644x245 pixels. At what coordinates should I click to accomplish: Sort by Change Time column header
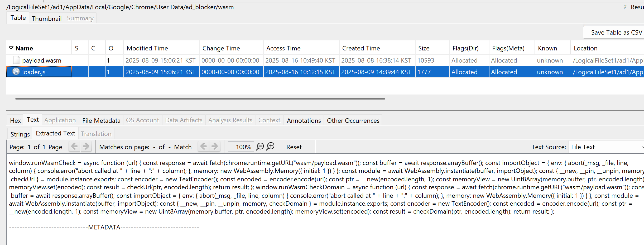pos(231,48)
